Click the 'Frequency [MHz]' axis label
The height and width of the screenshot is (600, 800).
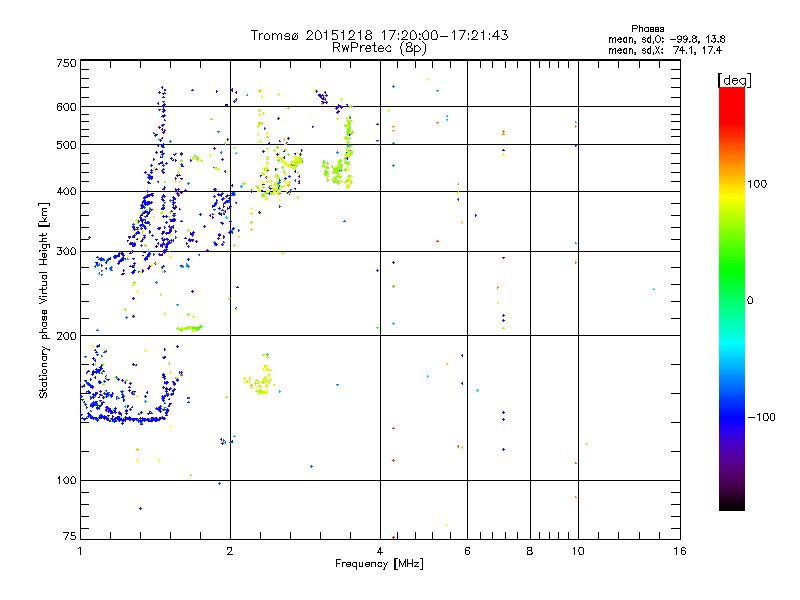379,564
